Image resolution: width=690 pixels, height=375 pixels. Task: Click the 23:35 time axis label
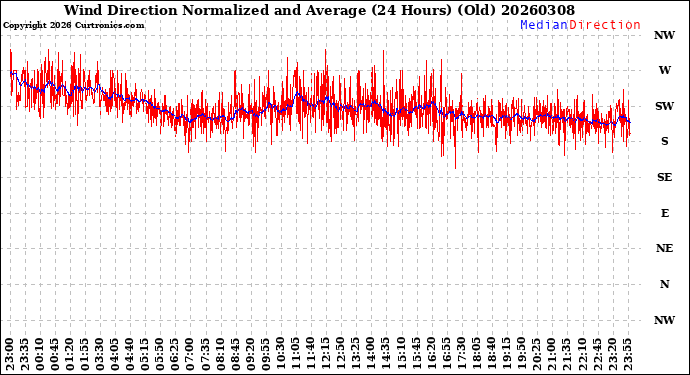tap(25, 355)
